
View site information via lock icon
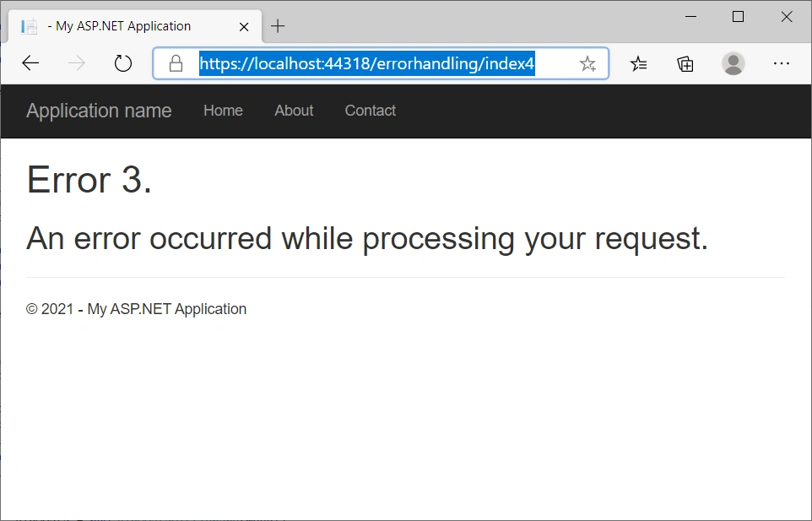point(176,63)
